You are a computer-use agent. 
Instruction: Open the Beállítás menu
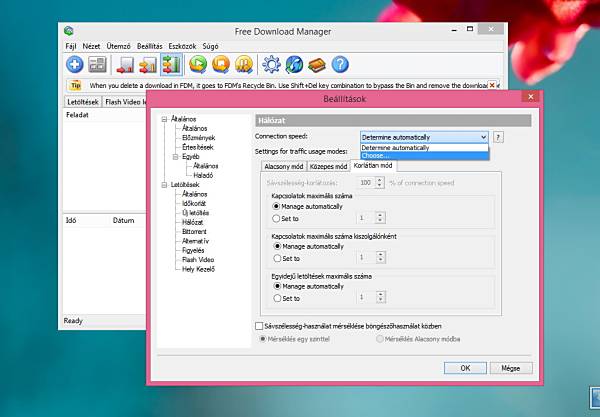click(x=150, y=46)
